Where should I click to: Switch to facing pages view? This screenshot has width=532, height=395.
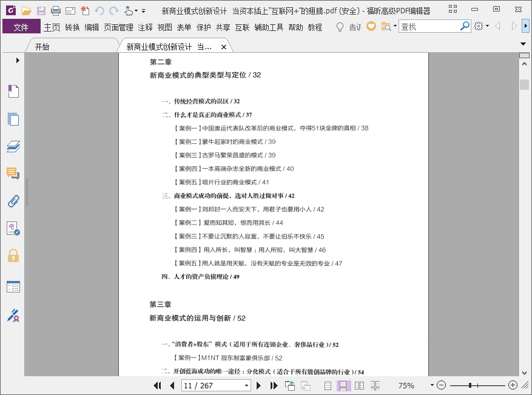pyautogui.click(x=359, y=385)
